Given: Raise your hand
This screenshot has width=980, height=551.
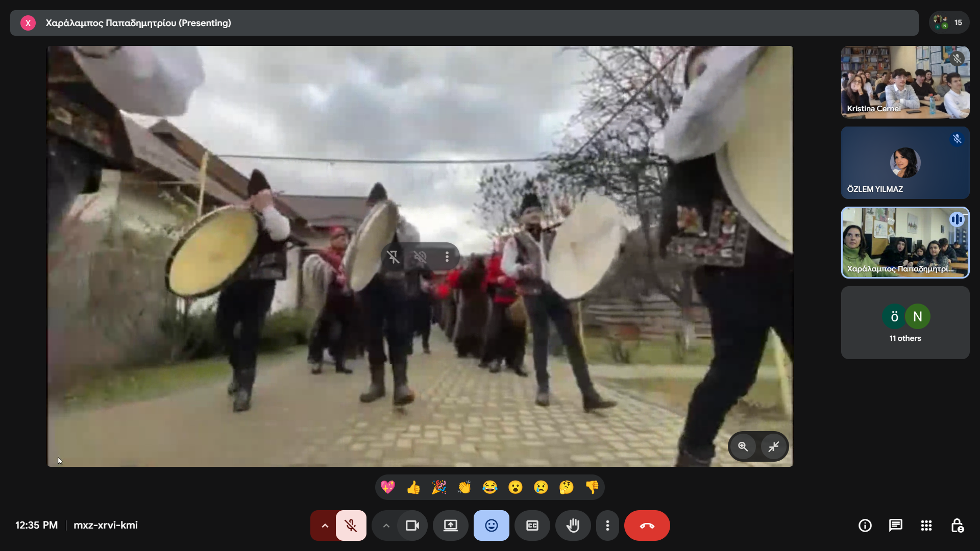Looking at the screenshot, I should pos(573,525).
